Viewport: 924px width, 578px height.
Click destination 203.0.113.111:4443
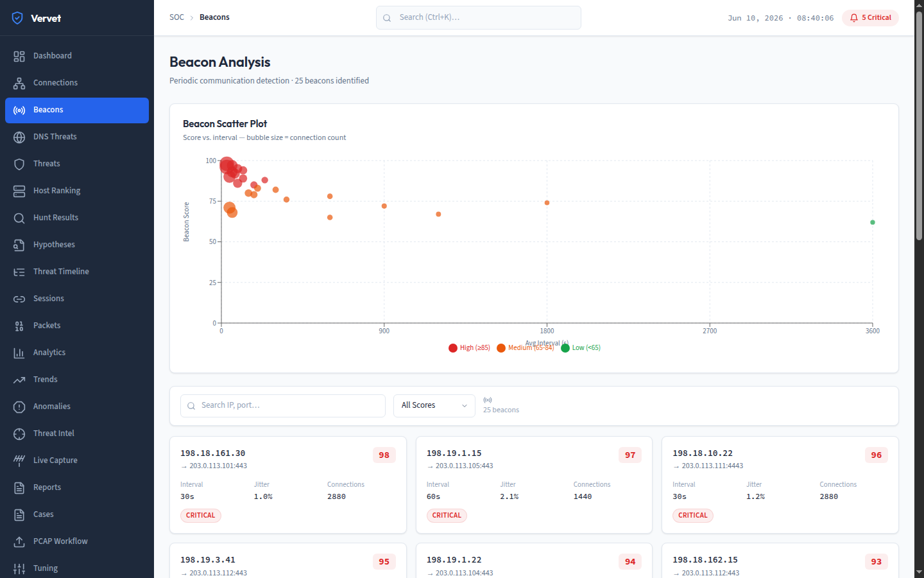pyautogui.click(x=712, y=466)
